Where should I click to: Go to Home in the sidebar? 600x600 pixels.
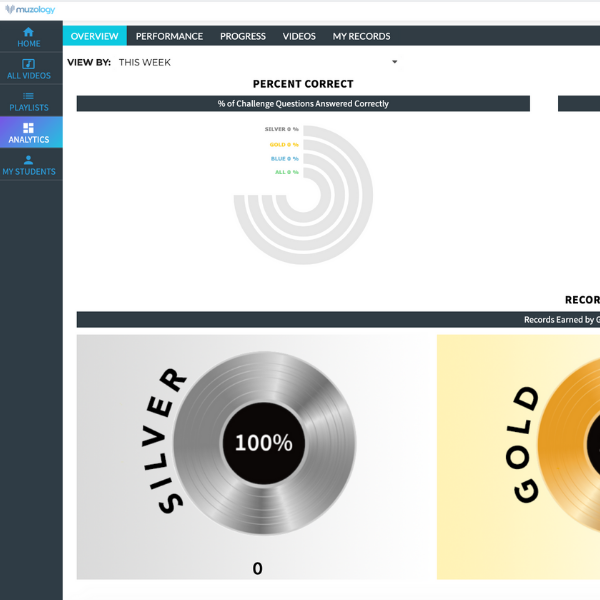29,38
